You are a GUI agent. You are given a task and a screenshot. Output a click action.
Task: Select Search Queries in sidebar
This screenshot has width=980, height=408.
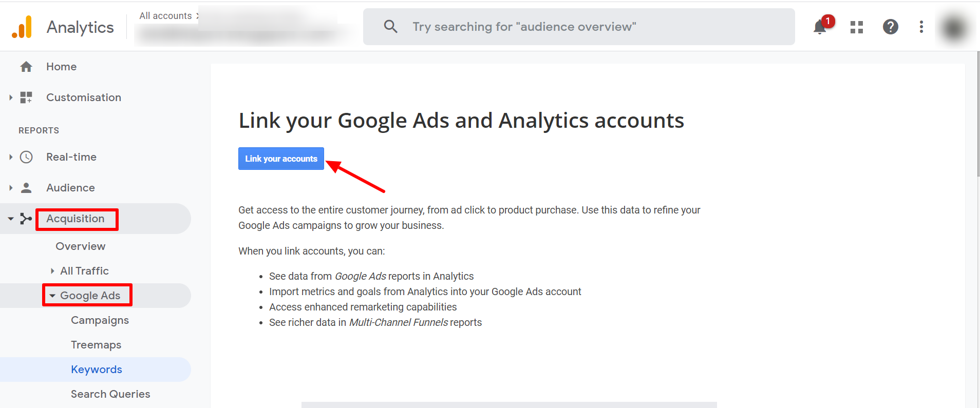click(110, 394)
